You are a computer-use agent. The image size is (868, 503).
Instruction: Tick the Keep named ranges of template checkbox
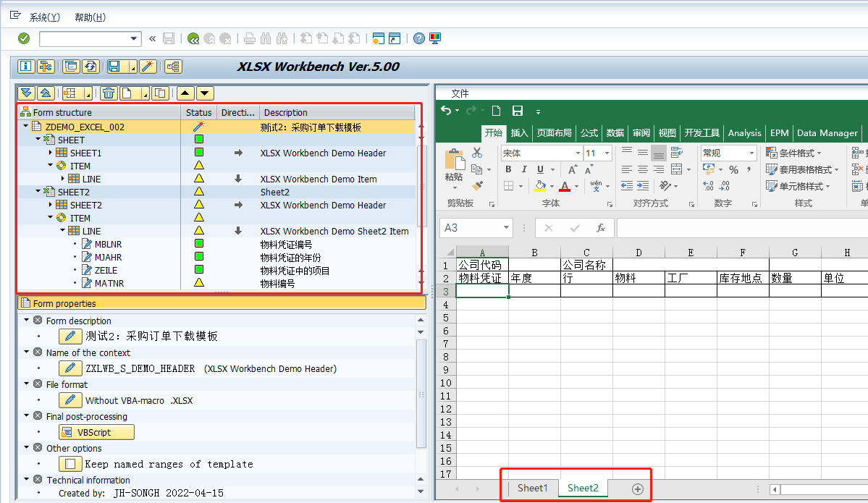(x=70, y=464)
